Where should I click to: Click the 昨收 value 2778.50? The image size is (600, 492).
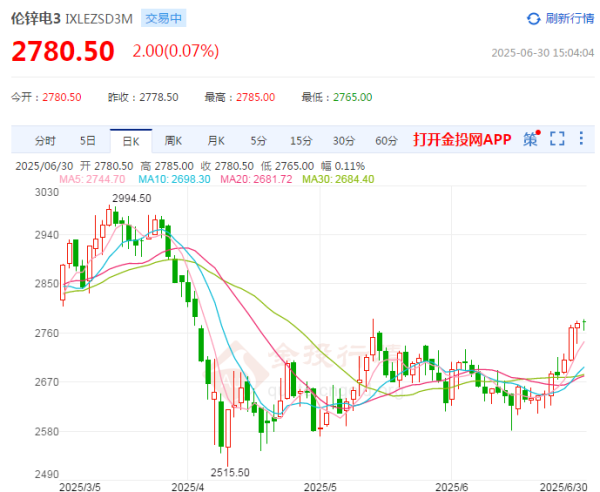[159, 97]
